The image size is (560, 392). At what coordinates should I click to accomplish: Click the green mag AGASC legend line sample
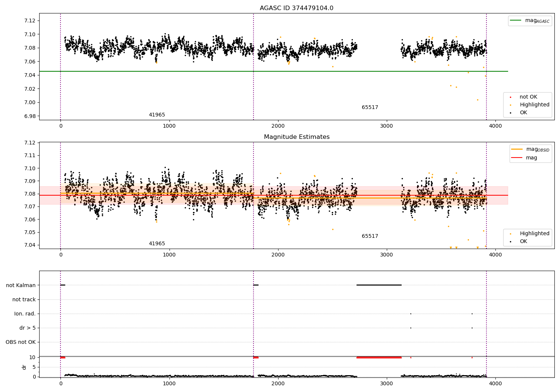516,21
